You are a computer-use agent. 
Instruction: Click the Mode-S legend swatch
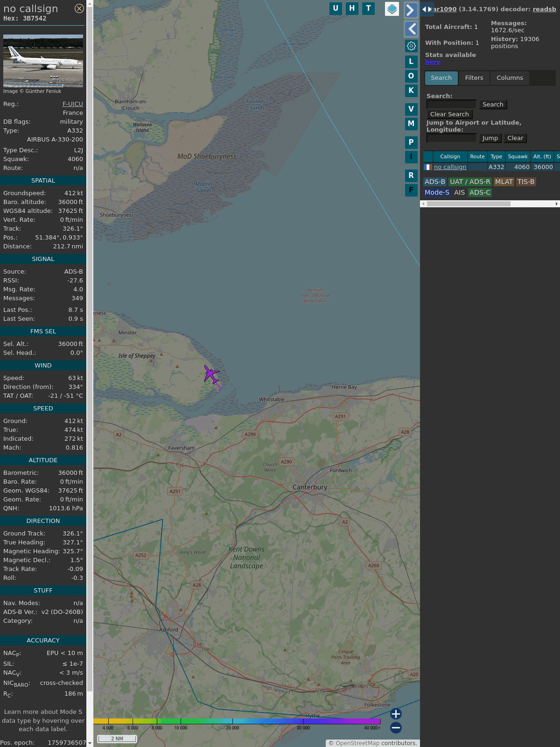(x=437, y=192)
